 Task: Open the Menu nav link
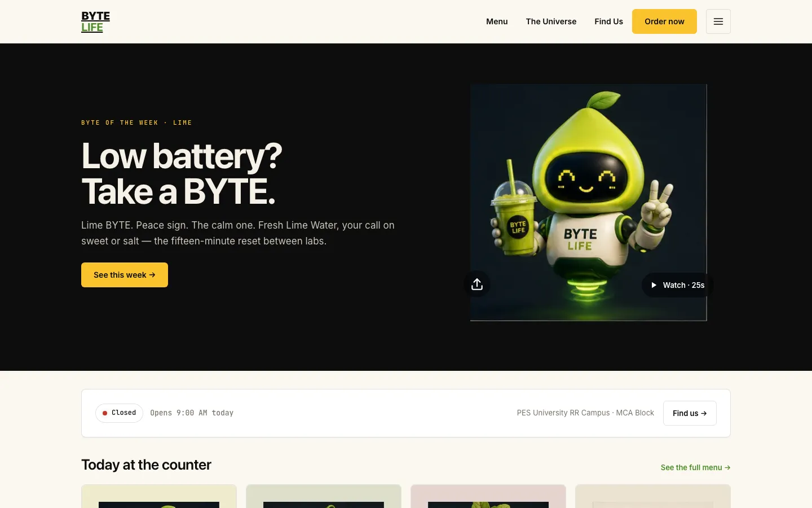click(497, 21)
